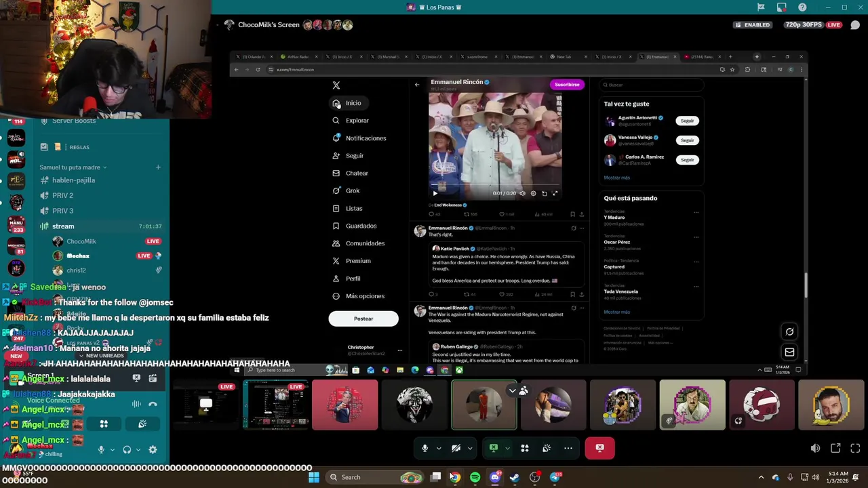This screenshot has width=868, height=488.
Task: Open the video settings gear
Action: pos(533,193)
